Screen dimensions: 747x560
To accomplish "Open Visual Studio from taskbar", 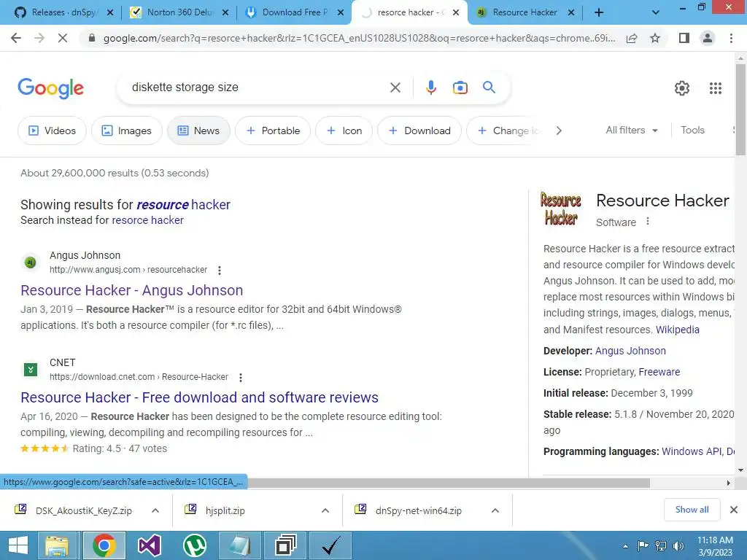I will [149, 545].
